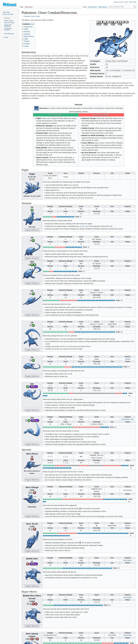This screenshot has width=138, height=644.
Task: Open the Community Roadmap link
Action: coord(8,26)
